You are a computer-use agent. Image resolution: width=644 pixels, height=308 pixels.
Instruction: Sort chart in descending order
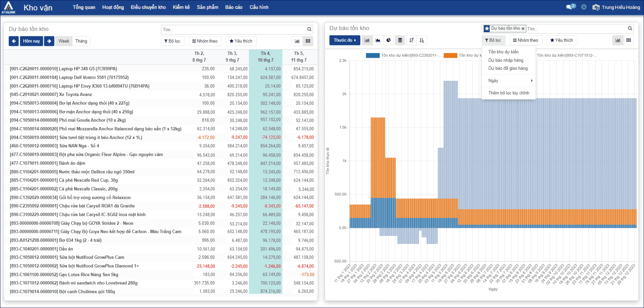[x=411, y=40]
